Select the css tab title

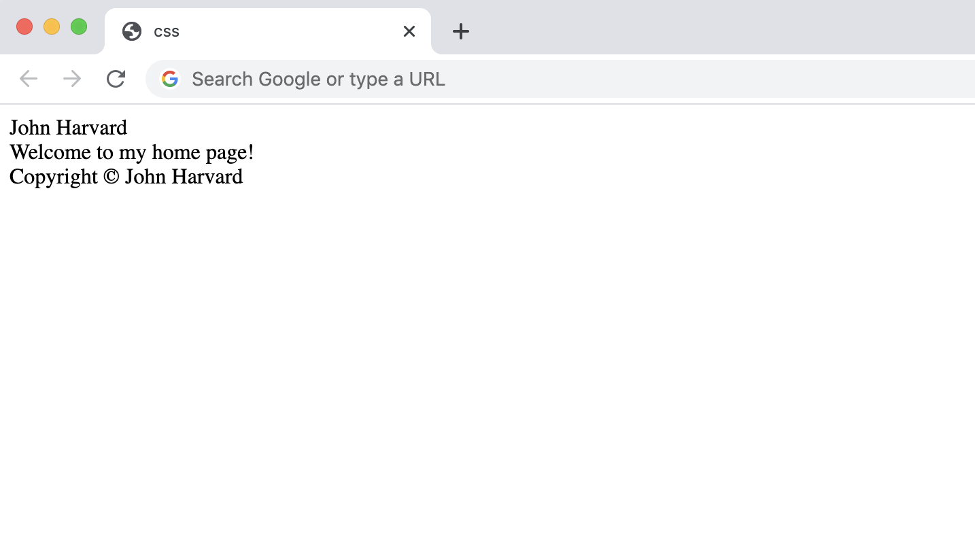pos(167,31)
